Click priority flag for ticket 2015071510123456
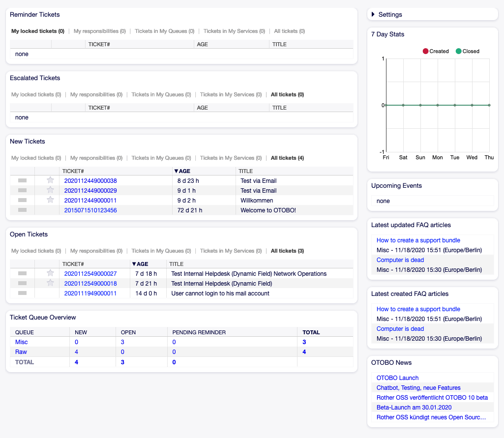 pos(22,210)
